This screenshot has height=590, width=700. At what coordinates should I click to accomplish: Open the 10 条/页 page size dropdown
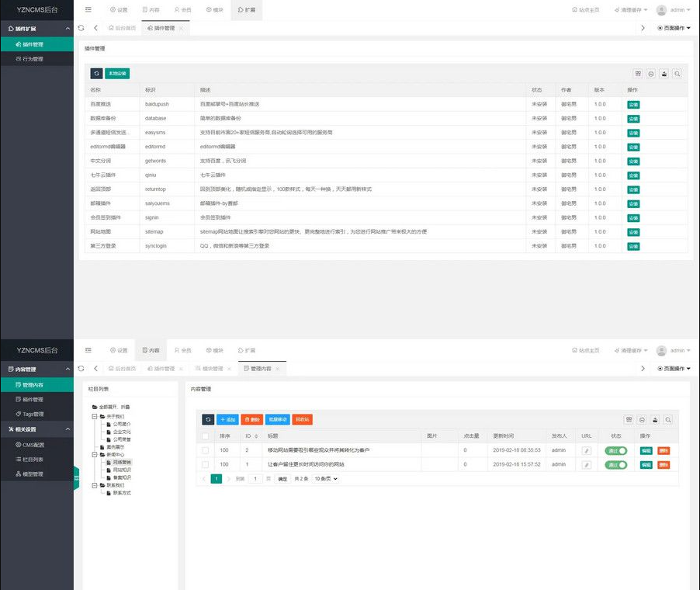(x=326, y=479)
